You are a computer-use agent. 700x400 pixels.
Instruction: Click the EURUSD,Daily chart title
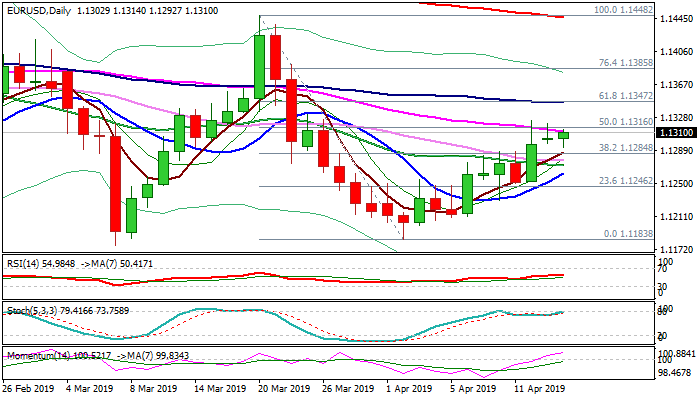(38, 8)
